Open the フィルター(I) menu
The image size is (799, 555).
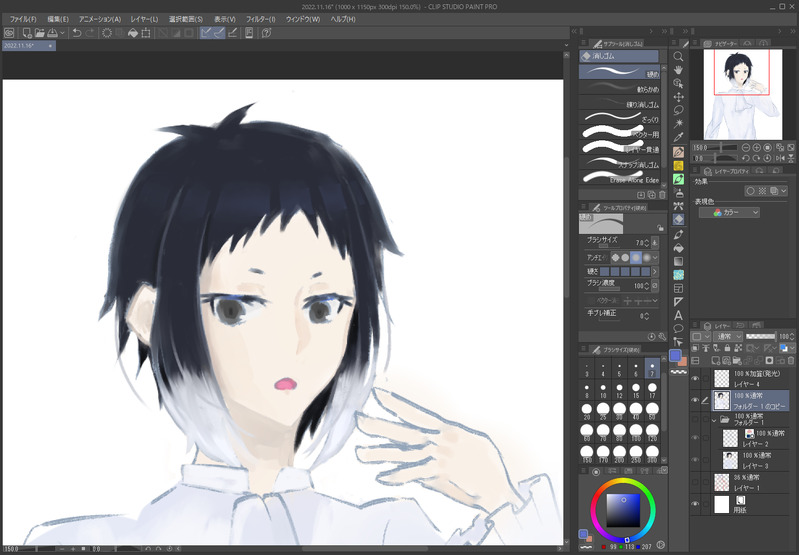[260, 19]
